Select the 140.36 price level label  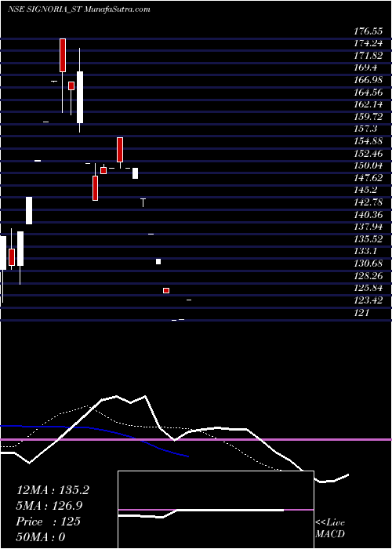(368, 215)
